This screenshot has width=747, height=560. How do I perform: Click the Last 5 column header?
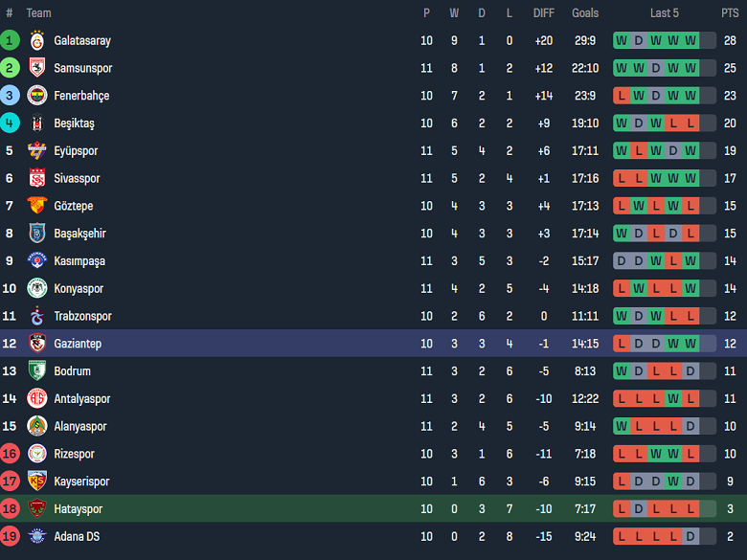click(665, 13)
